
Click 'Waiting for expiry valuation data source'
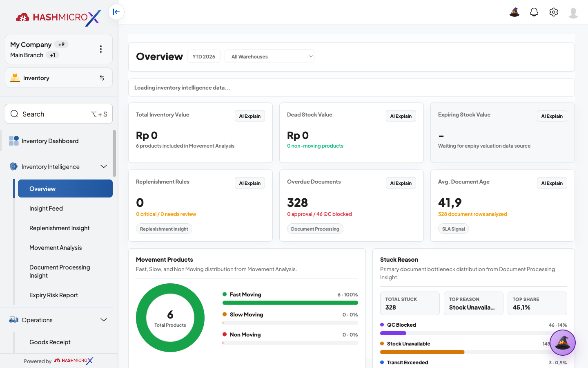pyautogui.click(x=484, y=146)
